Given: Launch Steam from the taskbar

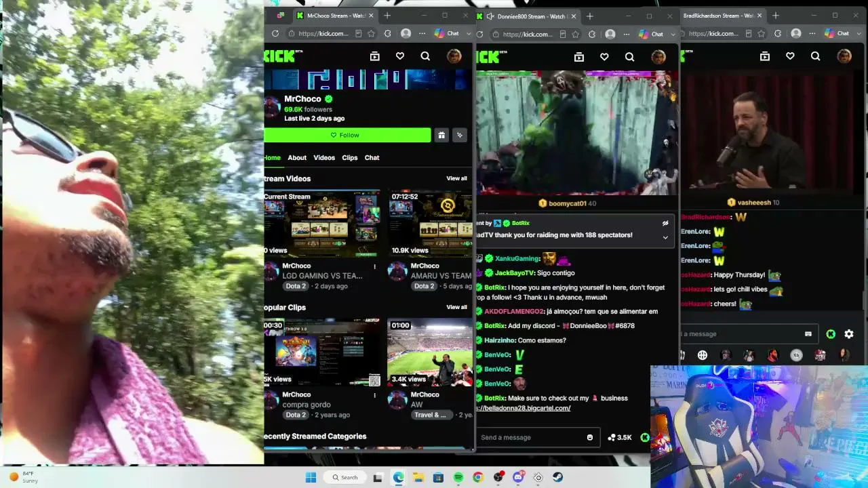Looking at the screenshot, I should pos(557,477).
